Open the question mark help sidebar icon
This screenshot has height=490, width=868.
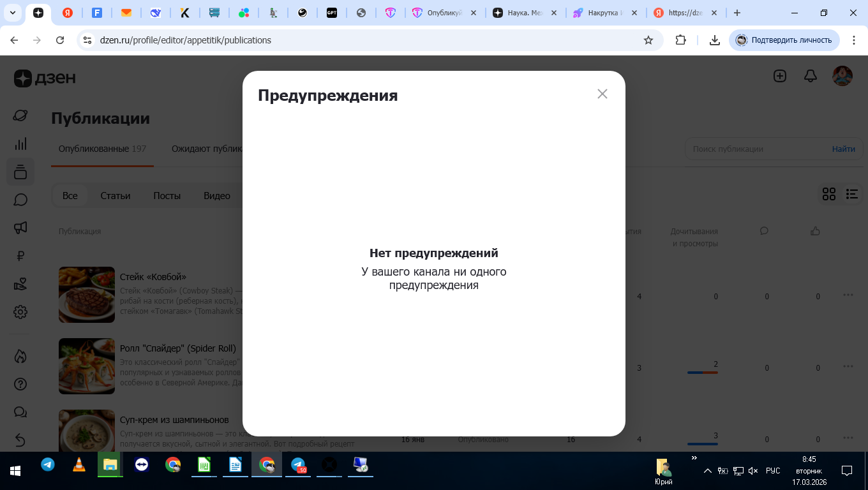click(20, 384)
